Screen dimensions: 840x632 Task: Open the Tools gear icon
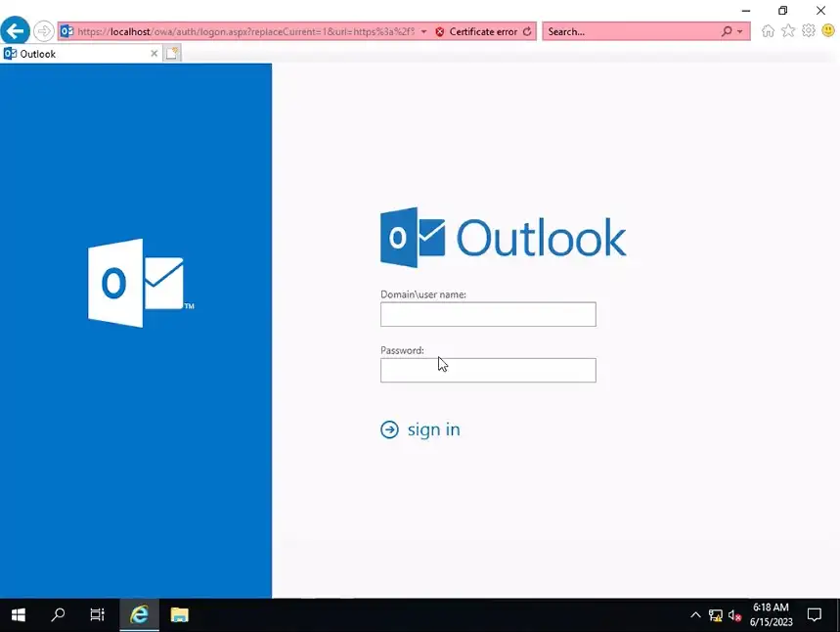(x=809, y=31)
